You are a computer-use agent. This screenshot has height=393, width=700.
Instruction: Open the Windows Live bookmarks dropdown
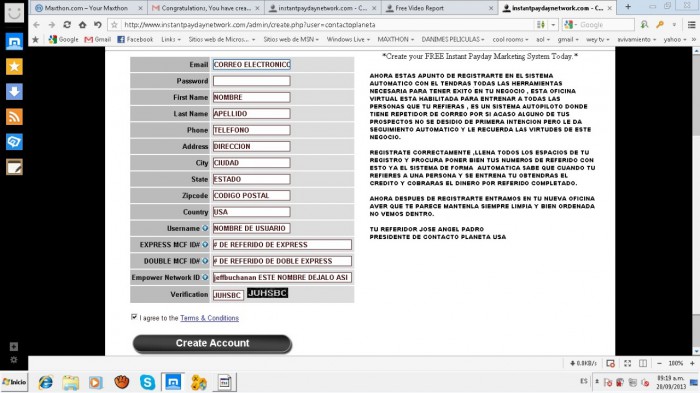348,39
